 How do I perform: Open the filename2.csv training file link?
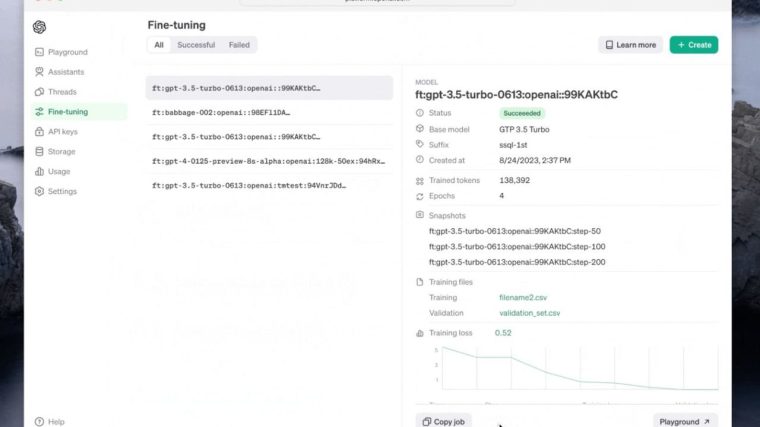click(523, 298)
